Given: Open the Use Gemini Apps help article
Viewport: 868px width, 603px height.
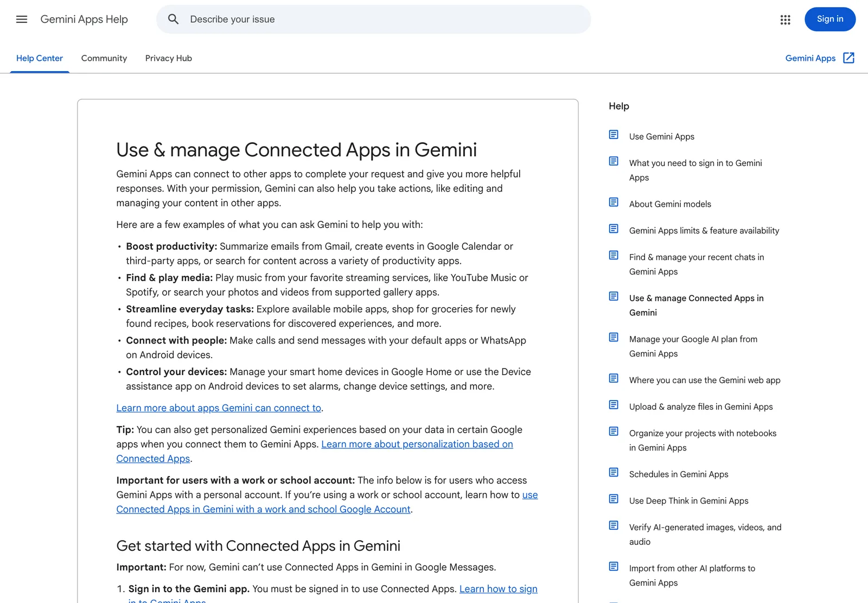Looking at the screenshot, I should 662,137.
